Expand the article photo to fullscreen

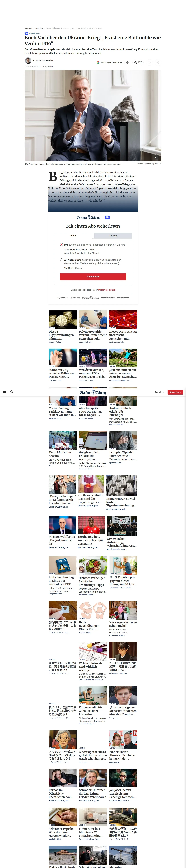click(157, 157)
